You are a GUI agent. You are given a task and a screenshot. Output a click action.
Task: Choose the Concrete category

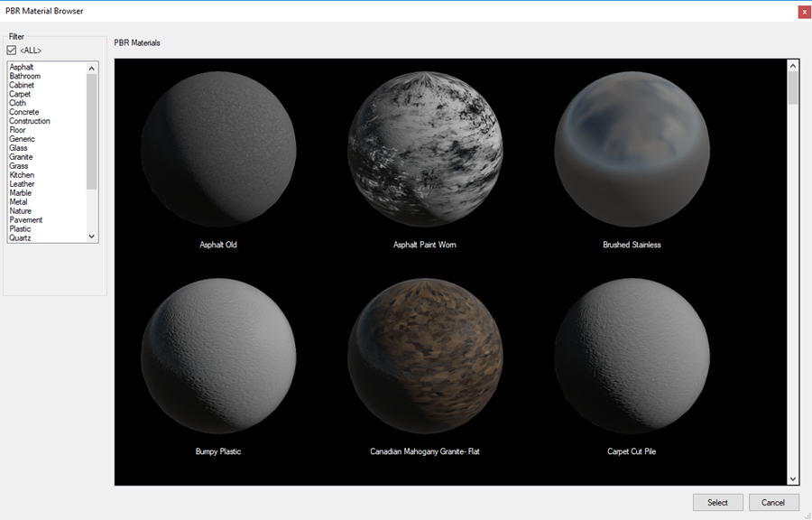(23, 112)
